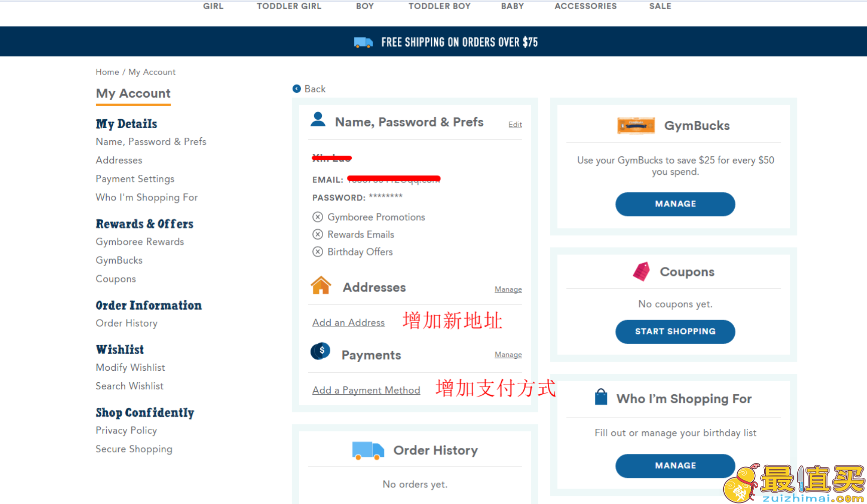Click MANAGE under Who I'm Shopping For
Viewport: 867px width, 504px height.
pyautogui.click(x=675, y=465)
